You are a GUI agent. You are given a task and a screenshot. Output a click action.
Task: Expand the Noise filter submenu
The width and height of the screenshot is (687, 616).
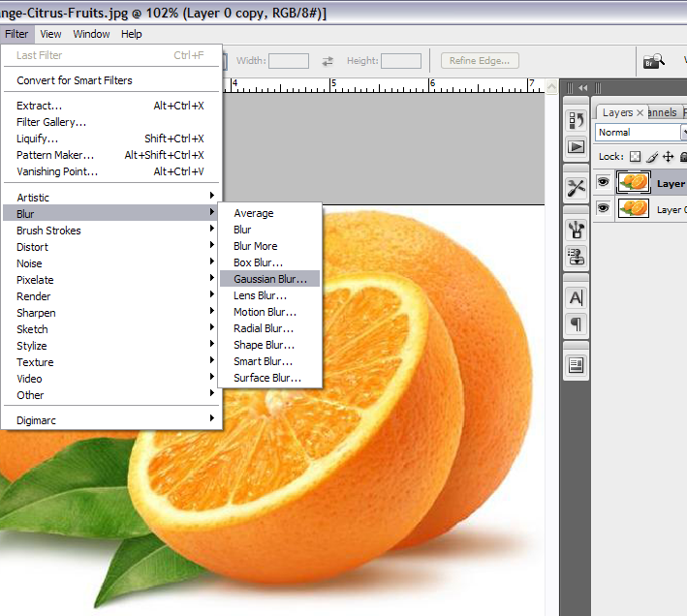pos(111,263)
